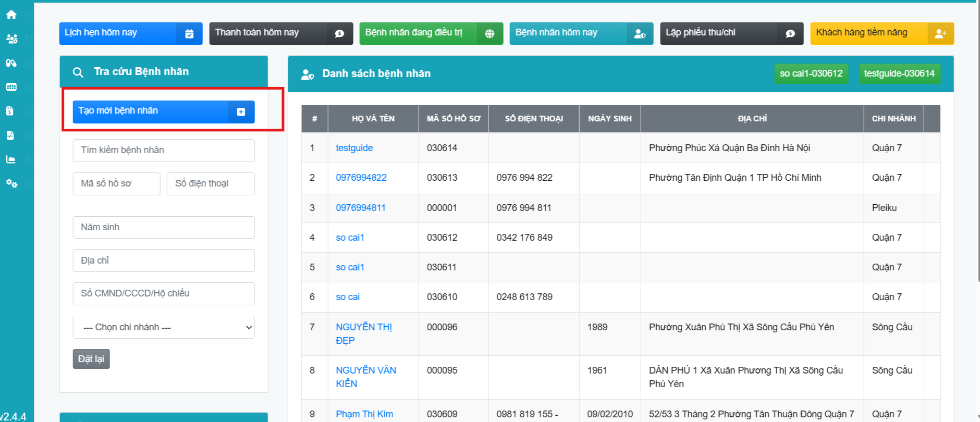Select Khách hàng tiềm năng tab
This screenshot has width=980, height=422.
coord(881,33)
